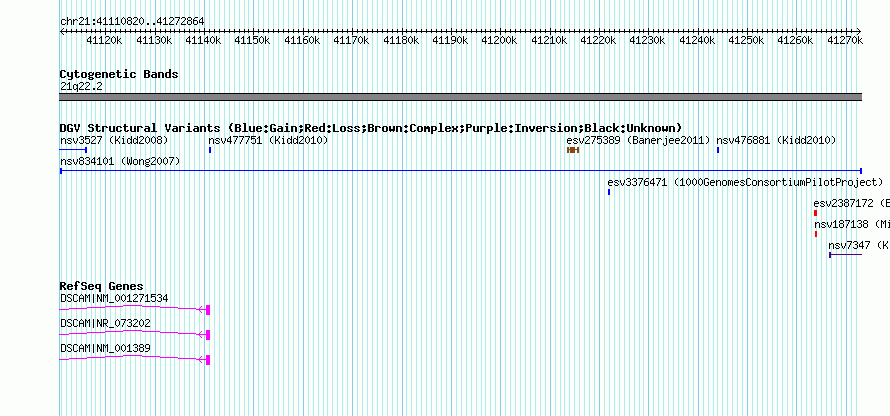Click the chr21:41110820..41272864 coordinate label
This screenshot has width=890, height=416.
click(x=132, y=22)
